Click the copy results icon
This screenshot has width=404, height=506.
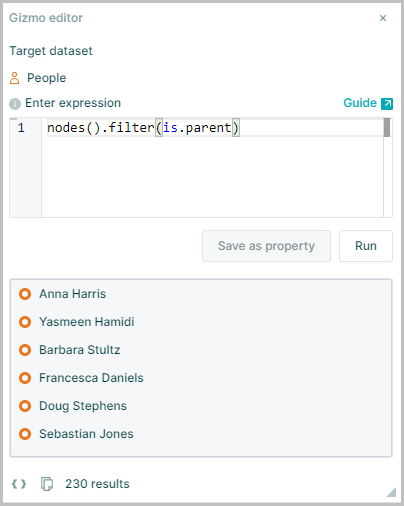click(47, 484)
